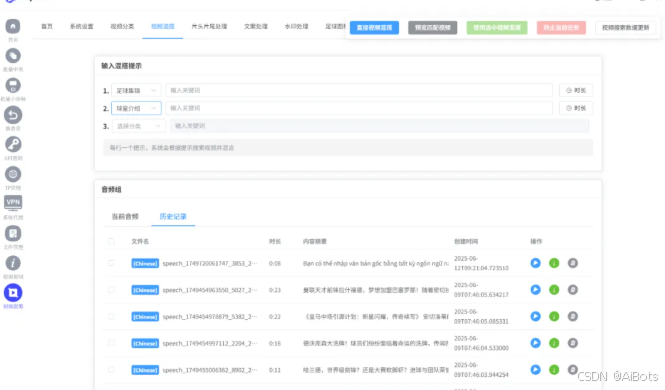Click the 时长 duration button in row 2
Screen dimensions: 665x390
[x=576, y=108]
